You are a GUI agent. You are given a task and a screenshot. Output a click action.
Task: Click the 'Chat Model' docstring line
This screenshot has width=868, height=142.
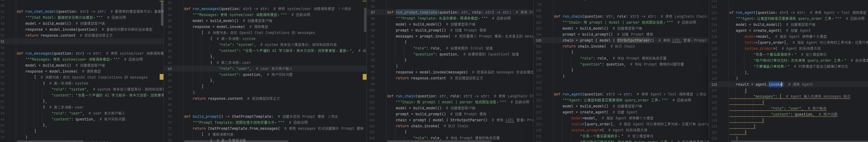point(64,17)
